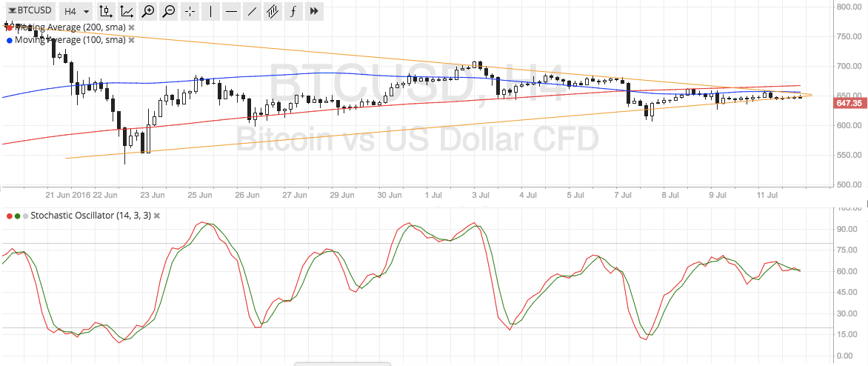Image resolution: width=868 pixels, height=366 pixels.
Task: Jump to the latest bar
Action: (314, 10)
